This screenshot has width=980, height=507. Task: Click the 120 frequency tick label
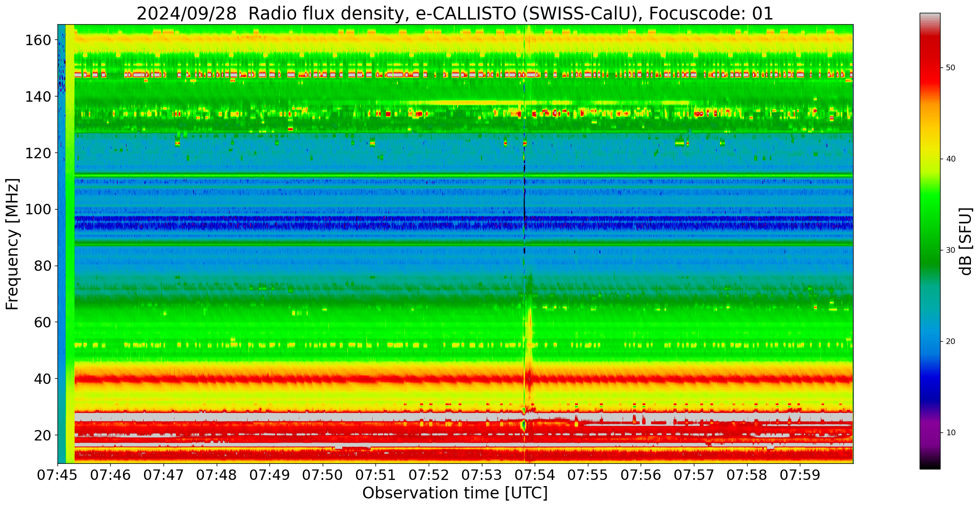pos(38,153)
